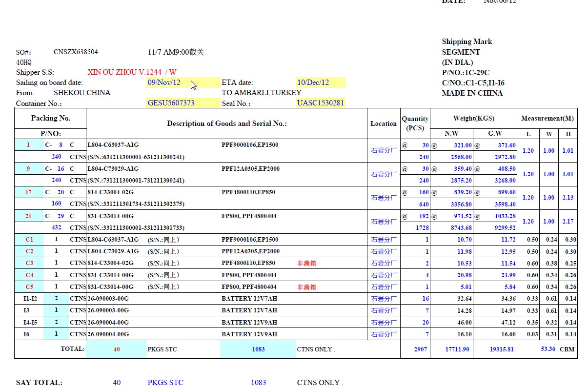Click the first L804-C63037-A1G description cell
Viewport: 588px width, 389px height.
point(113,145)
